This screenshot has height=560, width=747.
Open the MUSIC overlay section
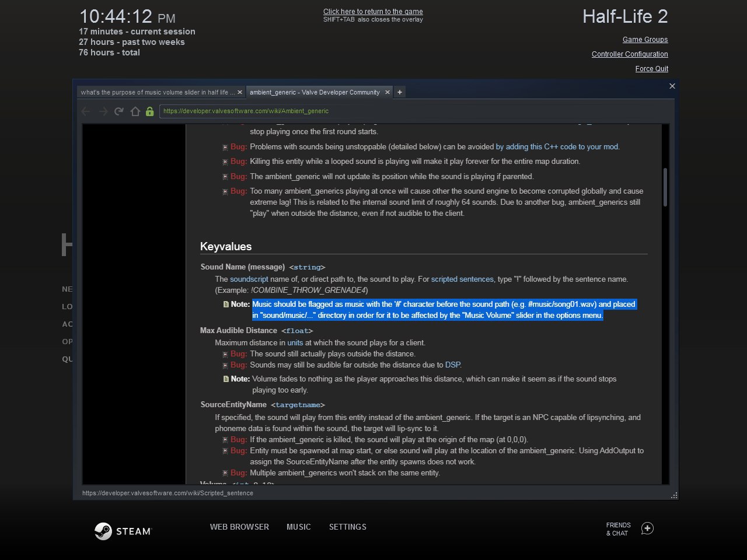(x=299, y=527)
